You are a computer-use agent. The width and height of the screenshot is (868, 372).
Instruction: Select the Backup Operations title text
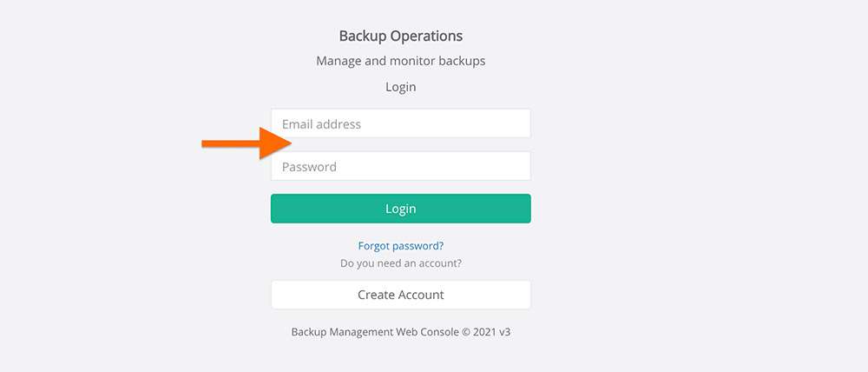tap(401, 36)
